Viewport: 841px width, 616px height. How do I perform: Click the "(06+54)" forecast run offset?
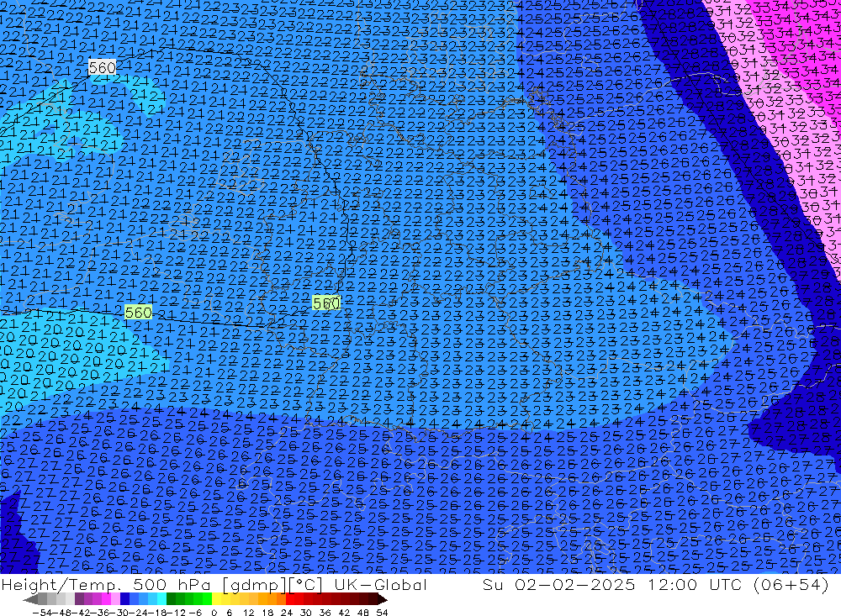[x=791, y=584]
